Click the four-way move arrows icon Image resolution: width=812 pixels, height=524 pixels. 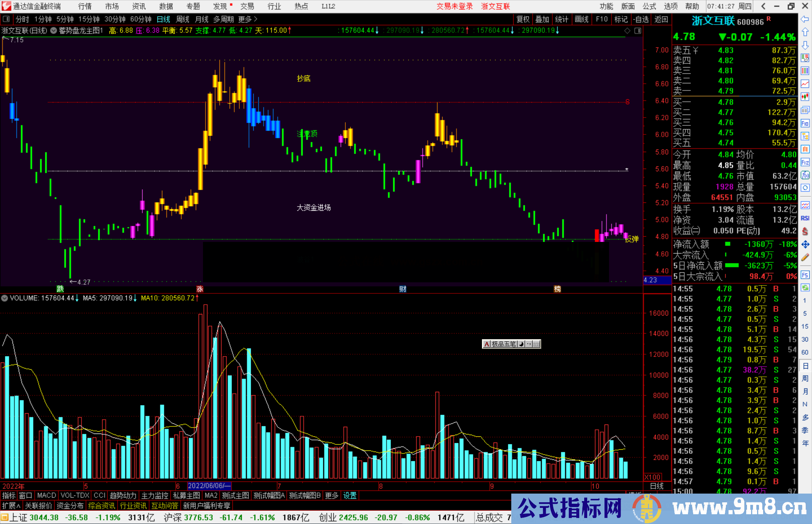point(805,245)
